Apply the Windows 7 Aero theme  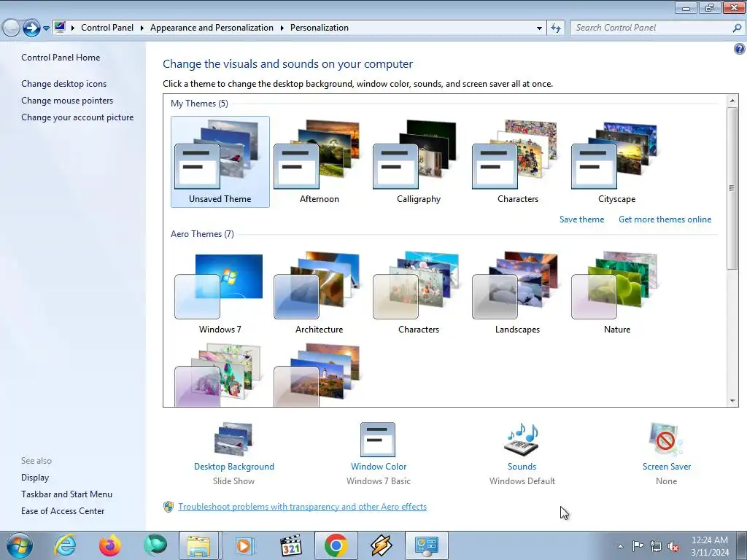coord(220,292)
